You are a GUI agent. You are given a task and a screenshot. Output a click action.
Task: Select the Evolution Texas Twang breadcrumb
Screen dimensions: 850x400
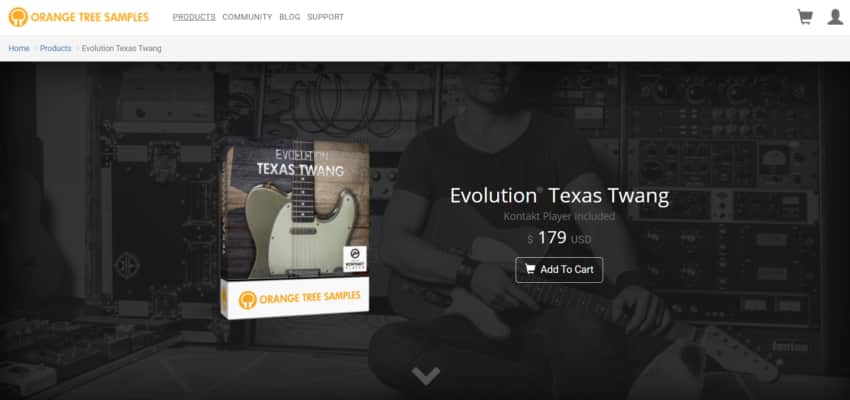(x=121, y=48)
